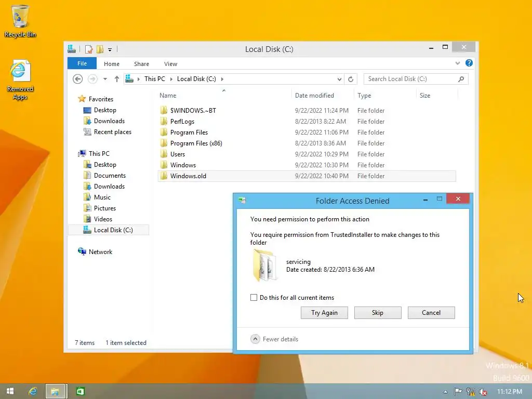Open Explorer Help question mark icon
The image size is (532, 399).
pos(469,63)
